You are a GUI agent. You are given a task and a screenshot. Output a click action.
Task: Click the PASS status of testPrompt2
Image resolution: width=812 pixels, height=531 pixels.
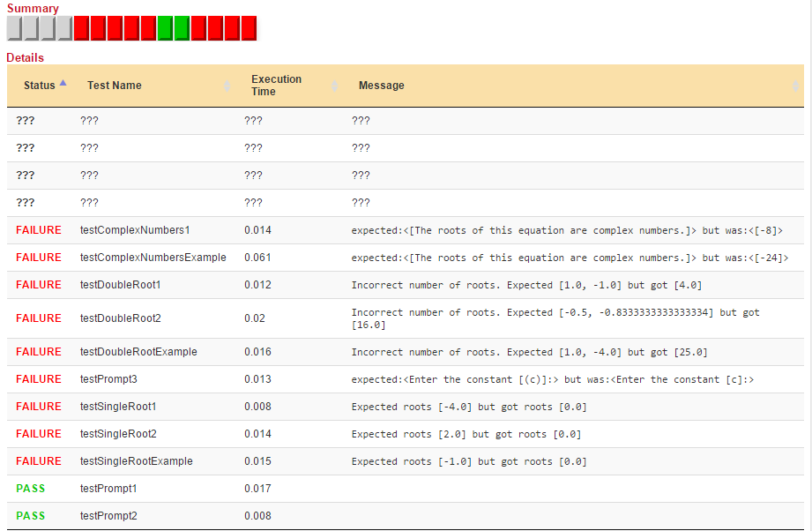pyautogui.click(x=31, y=516)
